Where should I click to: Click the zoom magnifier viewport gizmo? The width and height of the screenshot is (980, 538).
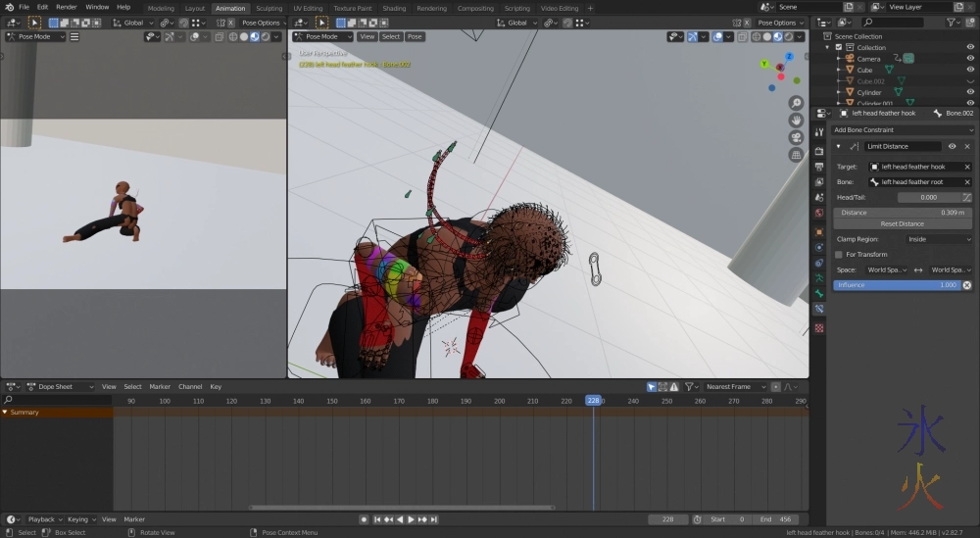pyautogui.click(x=796, y=102)
